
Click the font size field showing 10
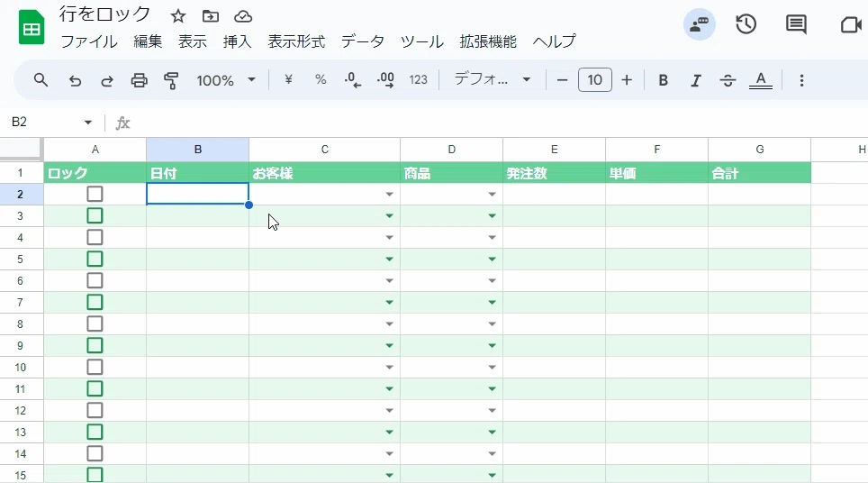point(594,80)
